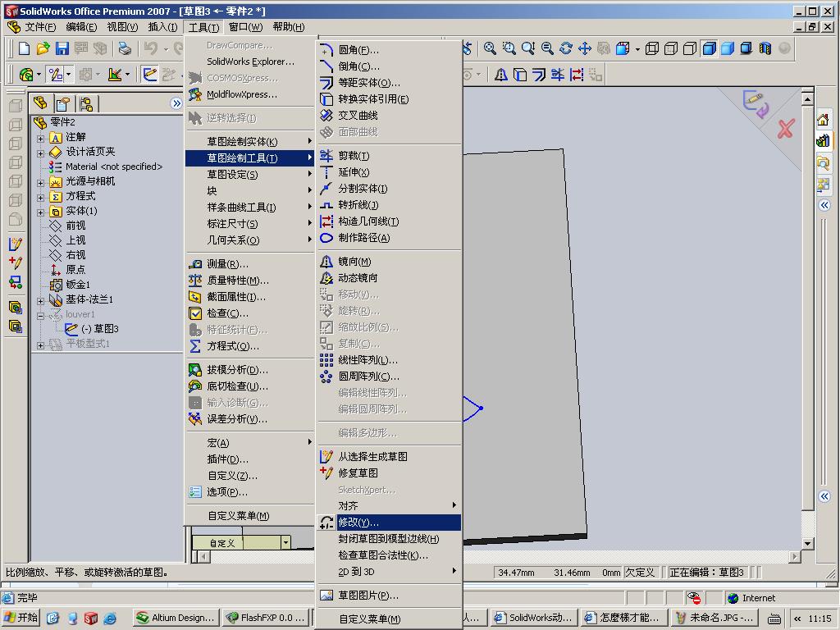
Task: Open the Sketch Entities 草图绘制实体 submenu
Action: 249,141
